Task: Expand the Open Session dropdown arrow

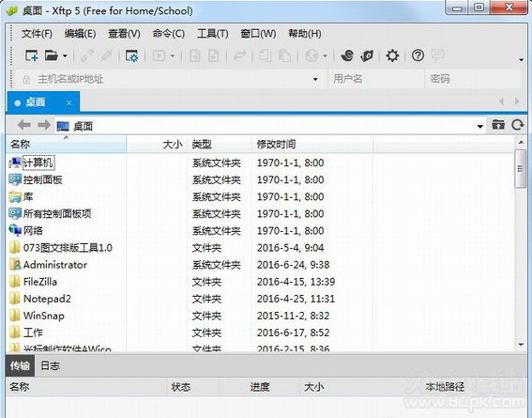Action: [x=65, y=55]
